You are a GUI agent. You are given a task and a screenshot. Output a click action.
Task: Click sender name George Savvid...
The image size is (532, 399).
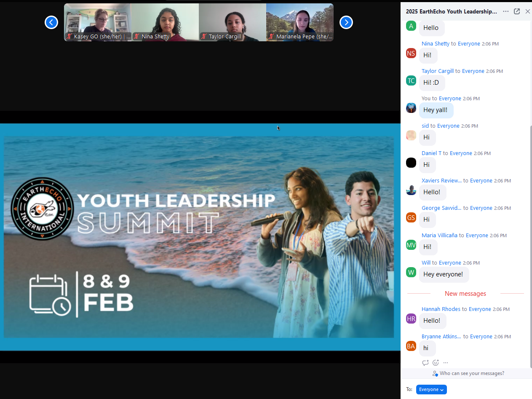coord(441,208)
